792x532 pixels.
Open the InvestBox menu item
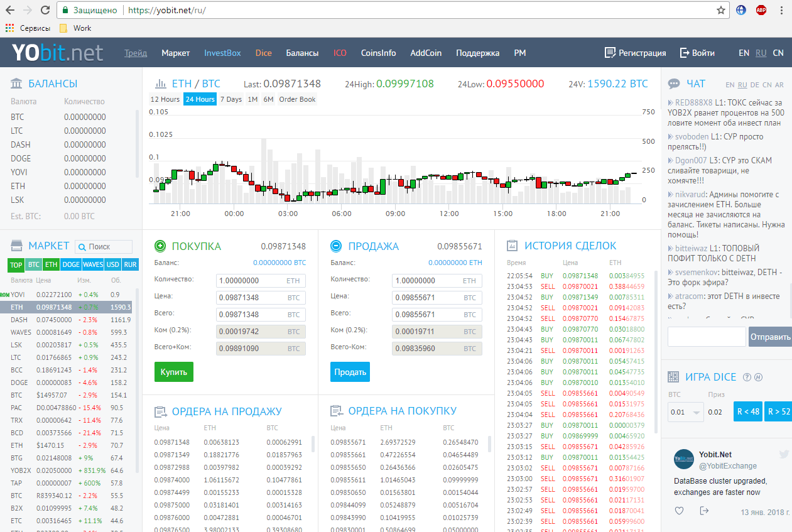pos(222,53)
